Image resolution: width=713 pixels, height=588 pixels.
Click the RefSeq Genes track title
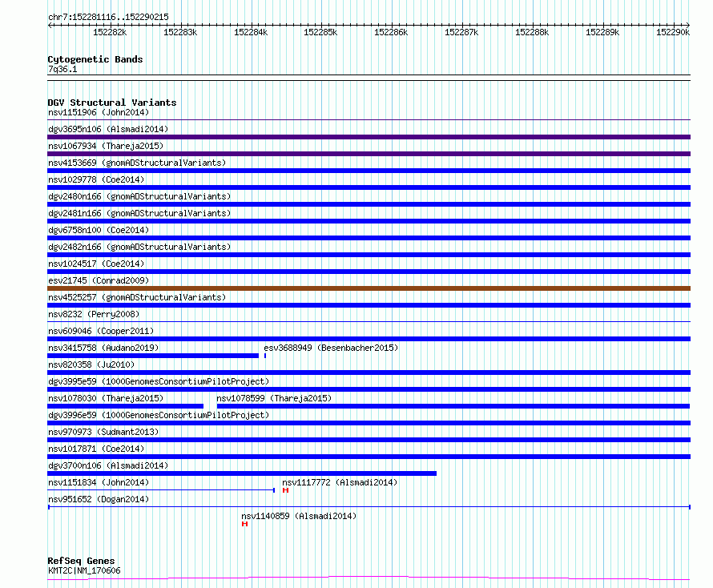[81, 562]
